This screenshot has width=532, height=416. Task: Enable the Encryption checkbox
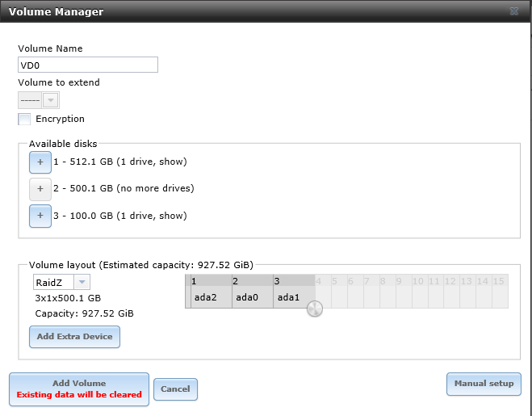click(24, 120)
